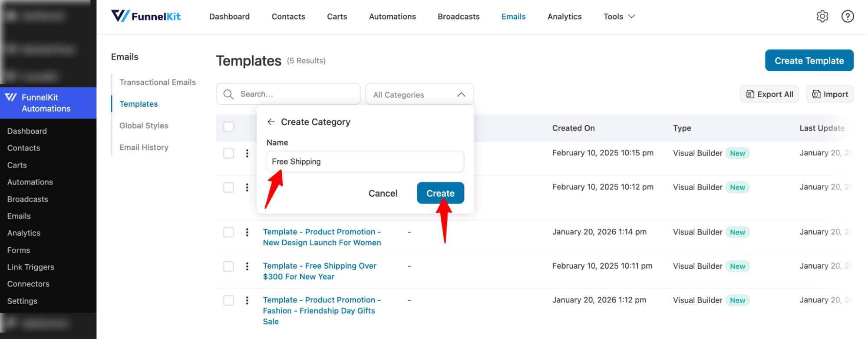Toggle the select-all templates checkbox
868x339 pixels.
[228, 127]
